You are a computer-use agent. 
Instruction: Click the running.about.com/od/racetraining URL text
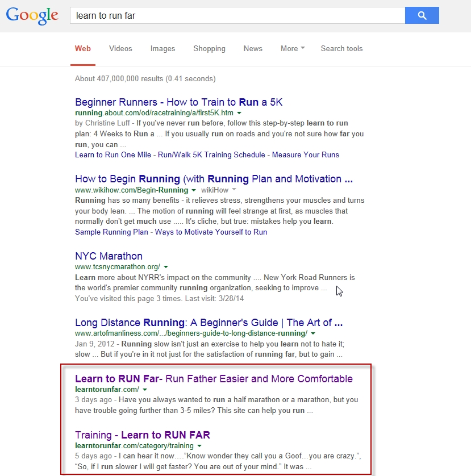coord(155,113)
